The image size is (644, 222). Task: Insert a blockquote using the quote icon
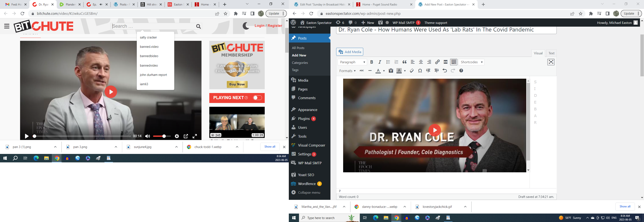(404, 62)
